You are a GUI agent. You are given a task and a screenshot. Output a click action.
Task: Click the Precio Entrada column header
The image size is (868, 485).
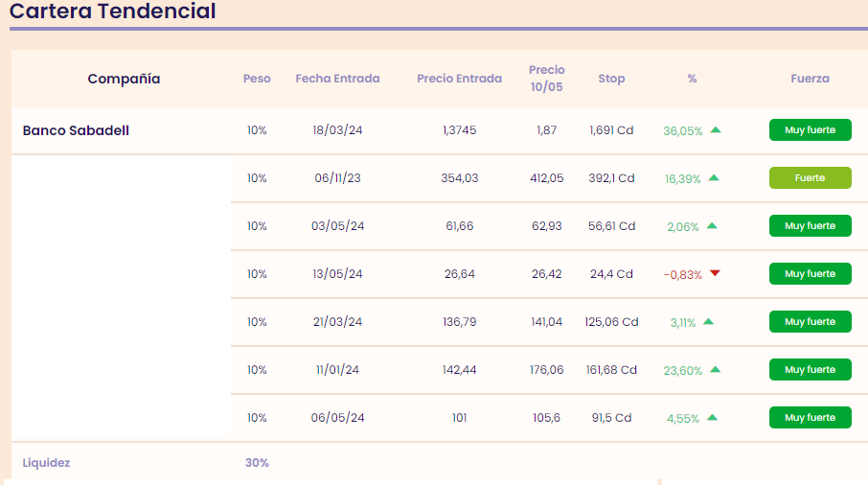point(459,79)
